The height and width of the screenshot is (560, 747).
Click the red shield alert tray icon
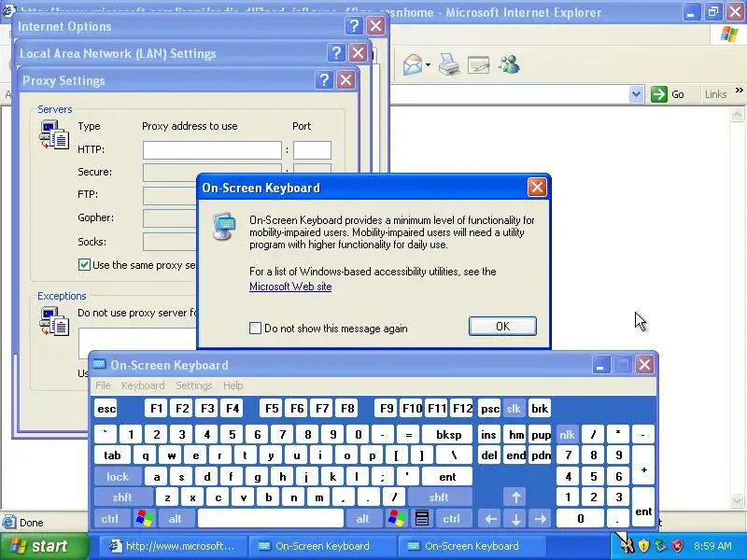click(677, 546)
